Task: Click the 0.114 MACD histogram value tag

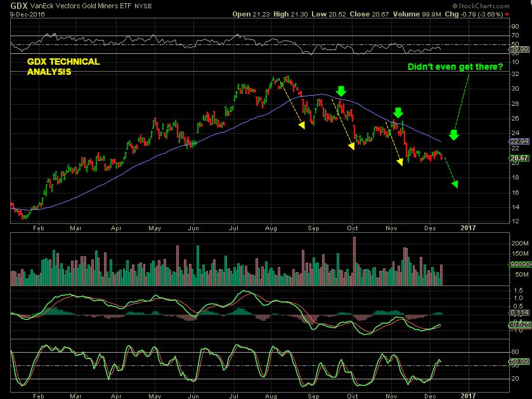Action: (x=519, y=313)
